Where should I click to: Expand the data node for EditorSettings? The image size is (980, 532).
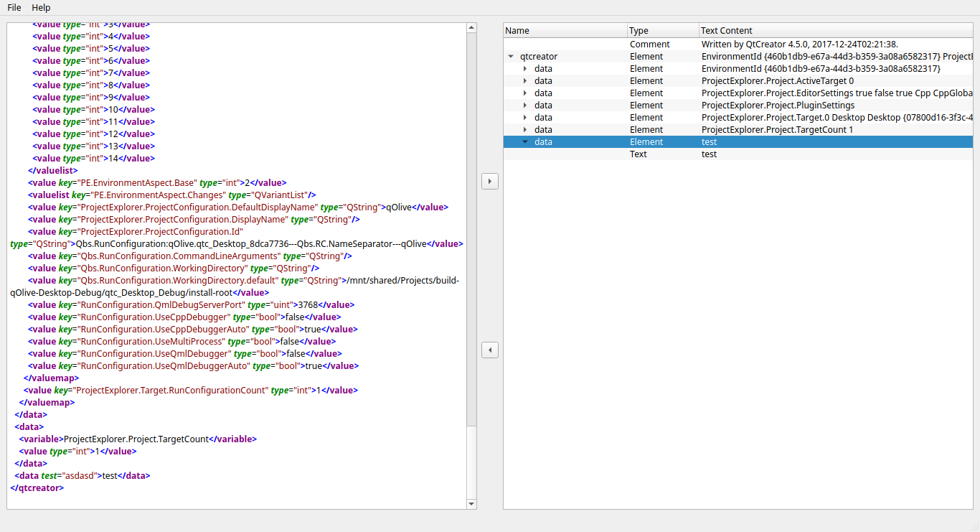point(525,93)
